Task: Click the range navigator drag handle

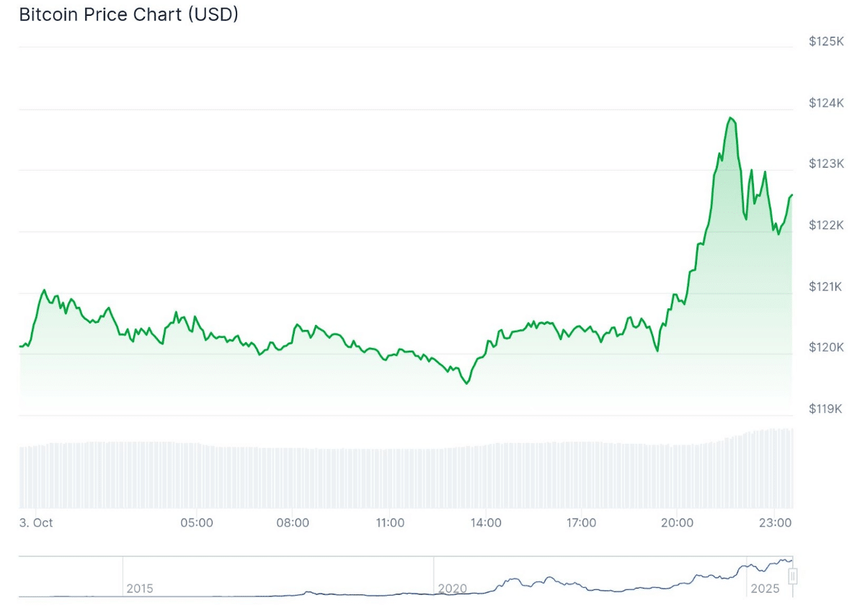Action: coord(792,576)
